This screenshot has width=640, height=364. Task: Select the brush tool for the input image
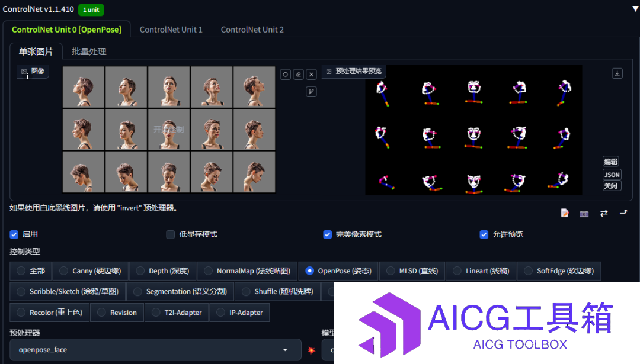click(312, 92)
